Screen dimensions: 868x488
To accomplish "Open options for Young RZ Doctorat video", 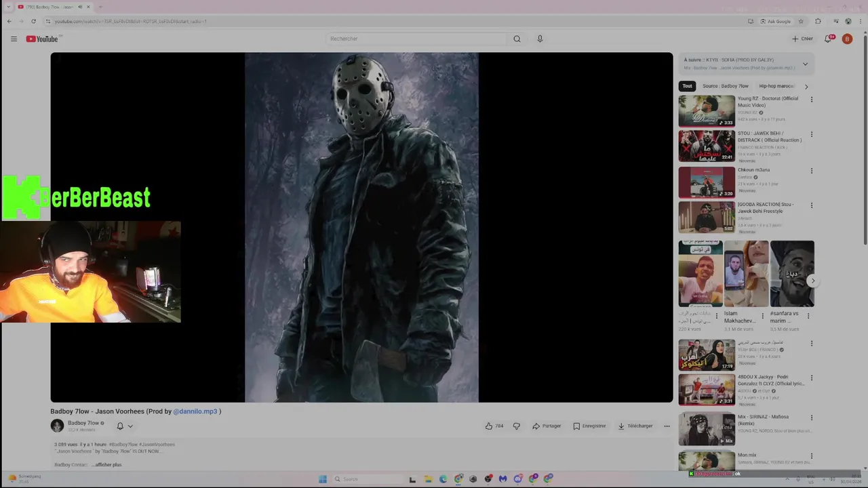I will pos(811,100).
